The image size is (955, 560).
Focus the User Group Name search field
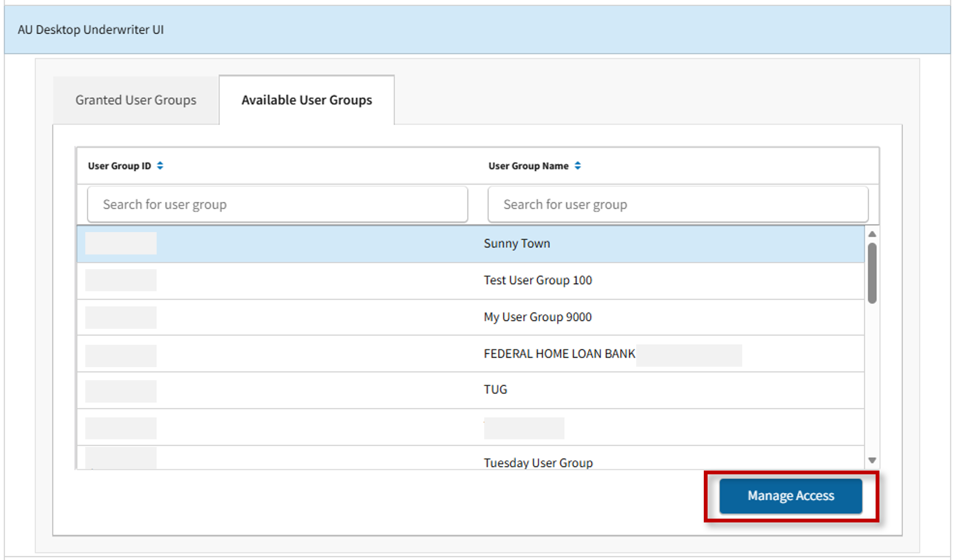click(678, 204)
